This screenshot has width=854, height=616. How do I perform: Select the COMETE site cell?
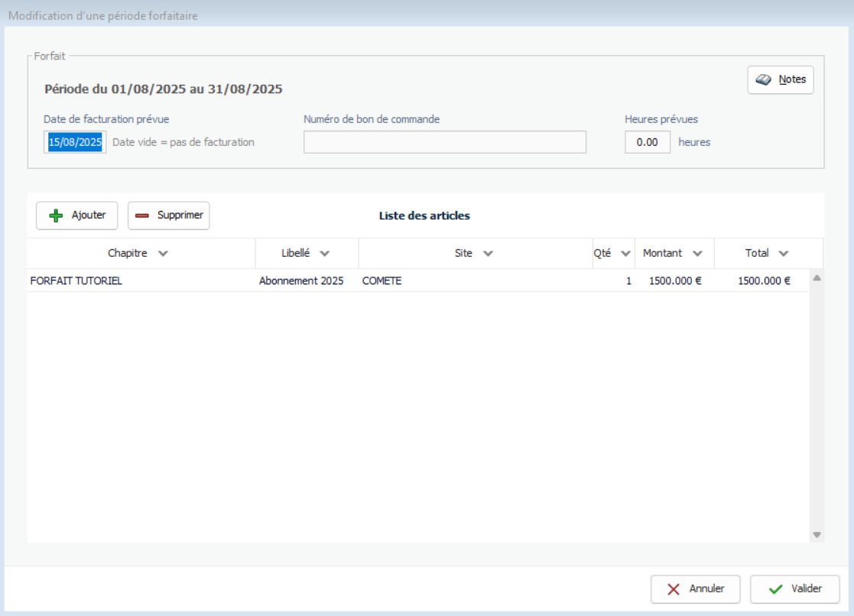tap(382, 280)
